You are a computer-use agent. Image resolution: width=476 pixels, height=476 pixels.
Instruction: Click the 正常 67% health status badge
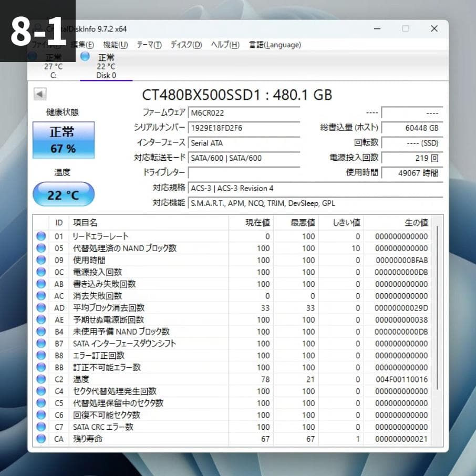[63, 140]
